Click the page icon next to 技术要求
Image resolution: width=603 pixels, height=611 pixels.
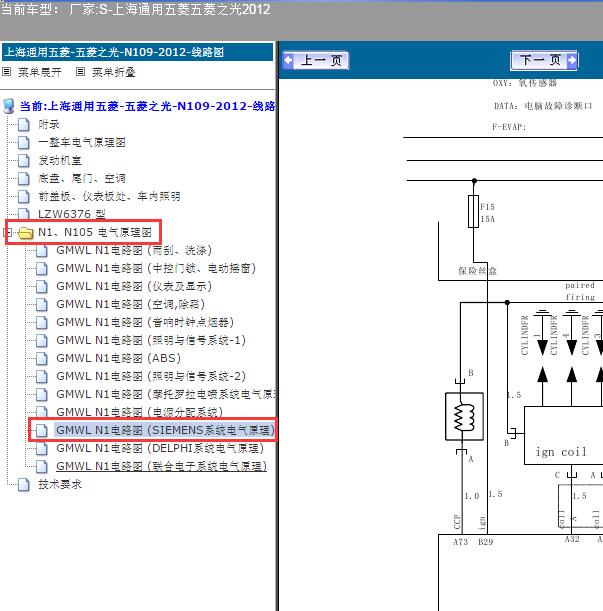tap(24, 485)
